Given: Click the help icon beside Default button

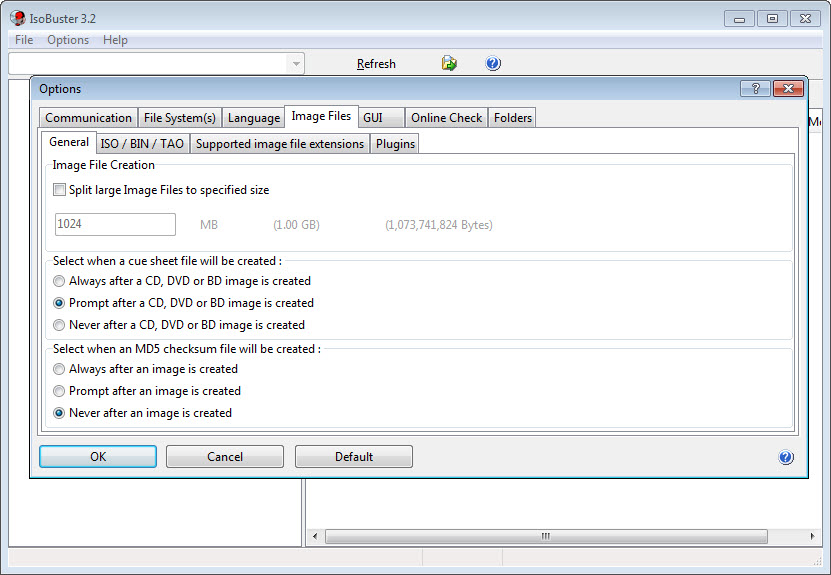Looking at the screenshot, I should 786,457.
